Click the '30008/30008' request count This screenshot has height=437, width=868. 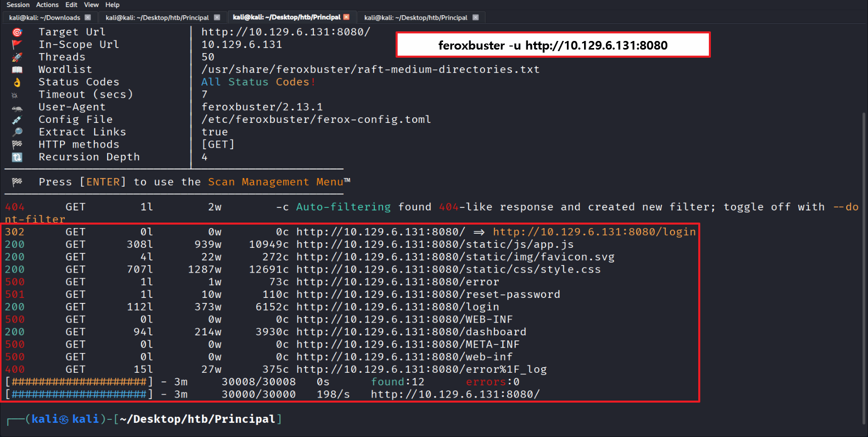coord(259,382)
